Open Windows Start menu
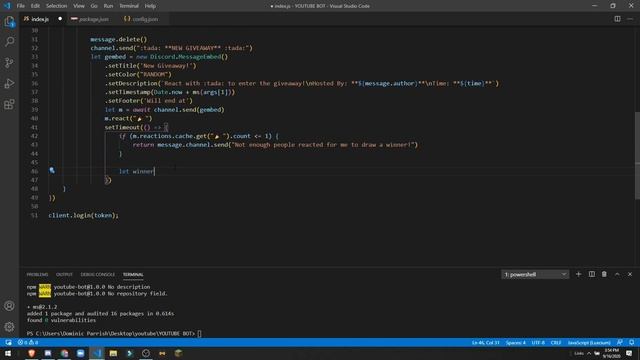The image size is (640, 360). tap(8, 353)
